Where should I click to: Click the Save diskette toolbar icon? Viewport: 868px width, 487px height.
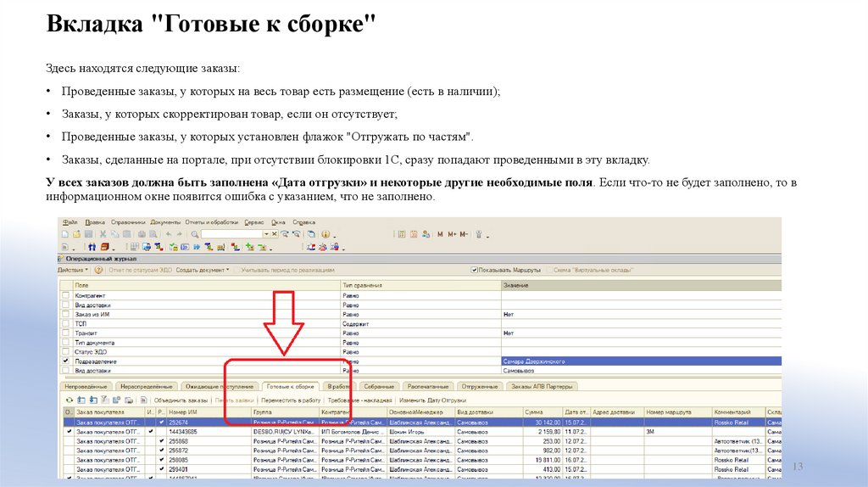tap(88, 234)
